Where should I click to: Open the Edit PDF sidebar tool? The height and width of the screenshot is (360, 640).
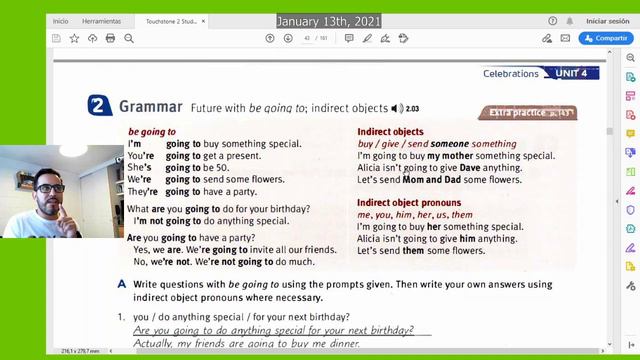click(631, 96)
